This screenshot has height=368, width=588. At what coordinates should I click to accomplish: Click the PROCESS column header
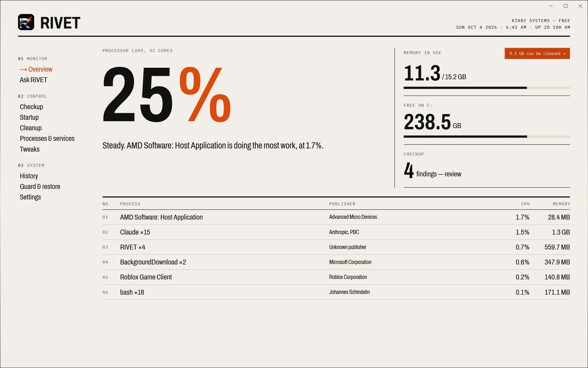[130, 204]
